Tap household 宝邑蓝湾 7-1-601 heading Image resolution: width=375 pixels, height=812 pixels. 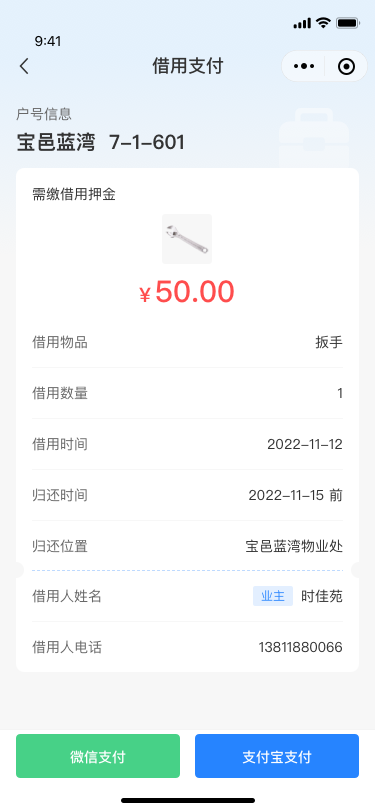pos(100,142)
